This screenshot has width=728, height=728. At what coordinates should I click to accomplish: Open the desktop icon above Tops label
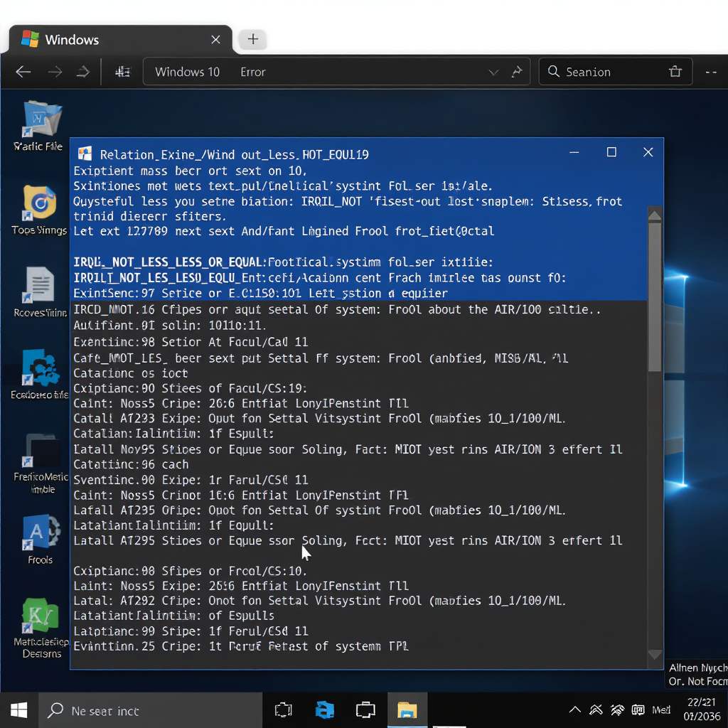pos(40,203)
